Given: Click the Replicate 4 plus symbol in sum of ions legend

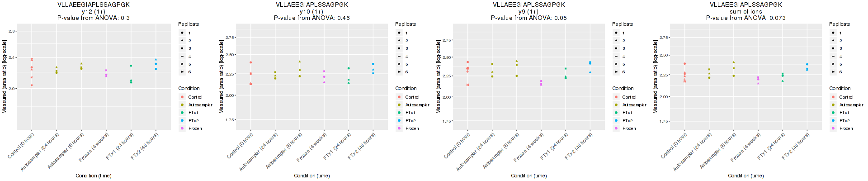Looking at the screenshot, I should (x=833, y=56).
